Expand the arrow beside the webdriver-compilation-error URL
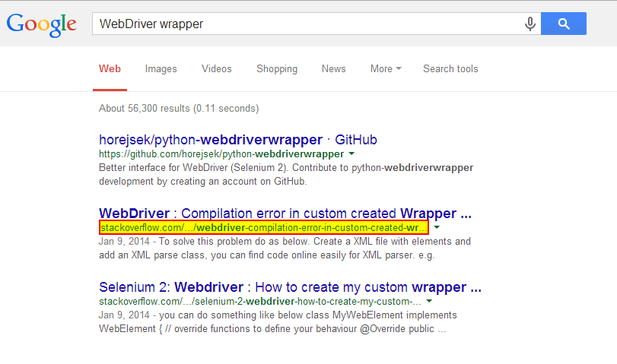The width and height of the screenshot is (617, 364). [x=437, y=227]
